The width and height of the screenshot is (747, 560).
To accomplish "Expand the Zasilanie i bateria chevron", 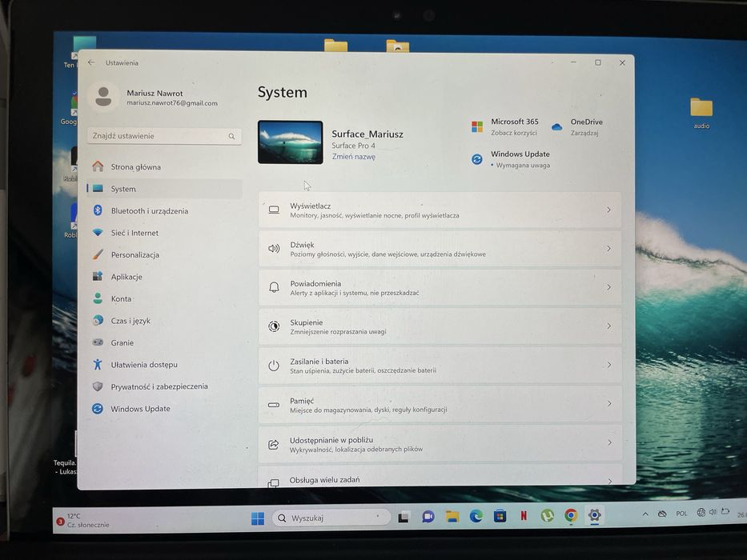I will coord(609,365).
